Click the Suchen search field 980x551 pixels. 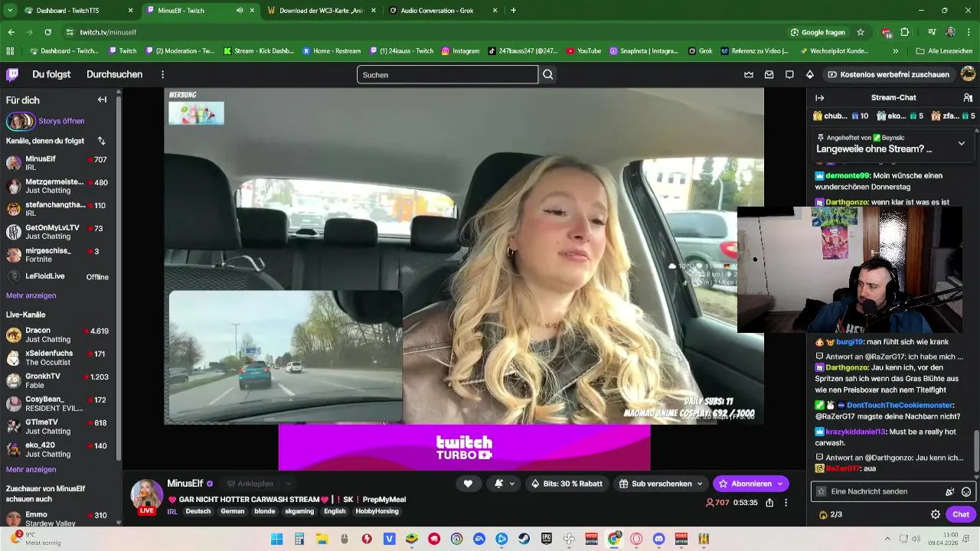[x=447, y=74]
